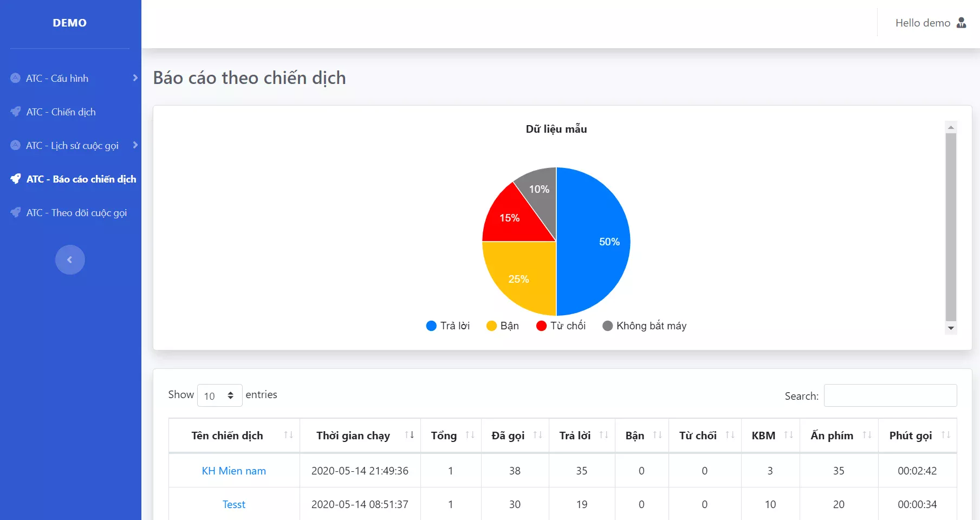Click the 2020-05-14 08:51:37 cell
980x520 pixels.
[360, 504]
